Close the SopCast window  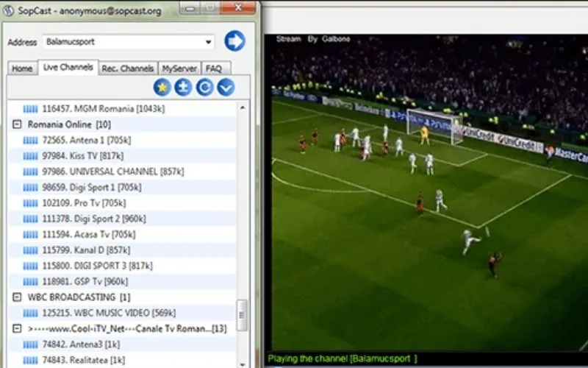point(237,7)
